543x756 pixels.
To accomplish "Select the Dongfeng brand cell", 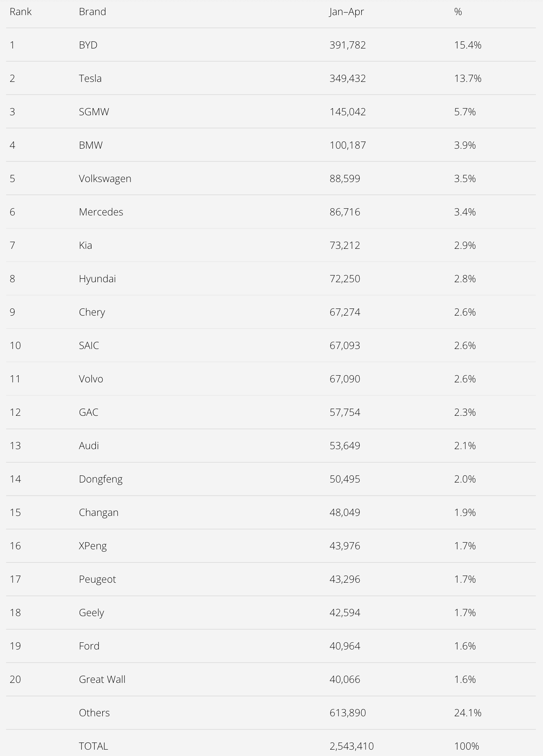I will tap(101, 479).
